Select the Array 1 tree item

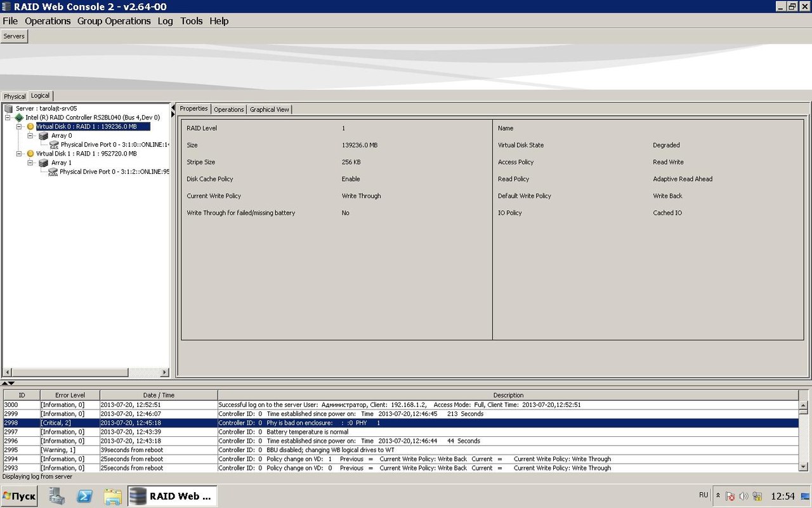(x=62, y=163)
